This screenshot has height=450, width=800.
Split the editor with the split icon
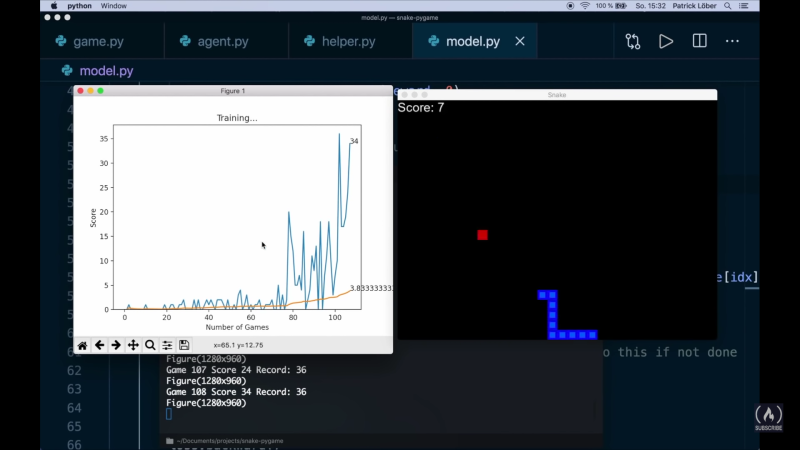click(x=699, y=41)
